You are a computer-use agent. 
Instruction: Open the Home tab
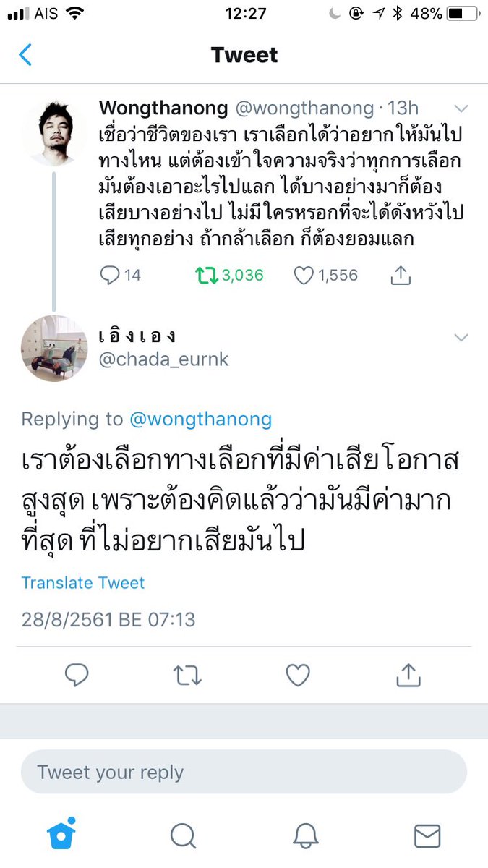click(62, 834)
